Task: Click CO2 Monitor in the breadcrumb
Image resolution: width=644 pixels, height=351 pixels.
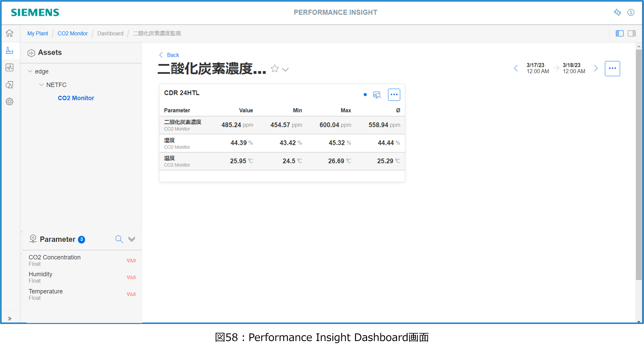Action: 73,33
